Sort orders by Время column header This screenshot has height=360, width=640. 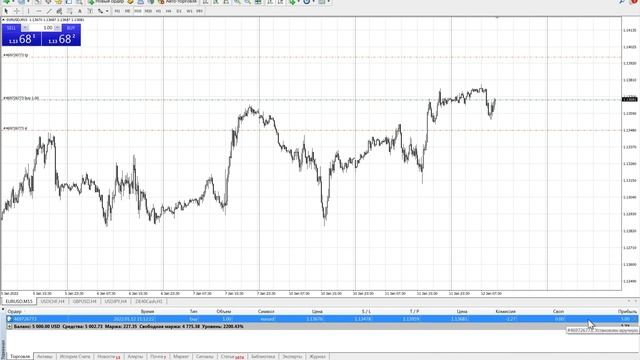click(x=147, y=311)
